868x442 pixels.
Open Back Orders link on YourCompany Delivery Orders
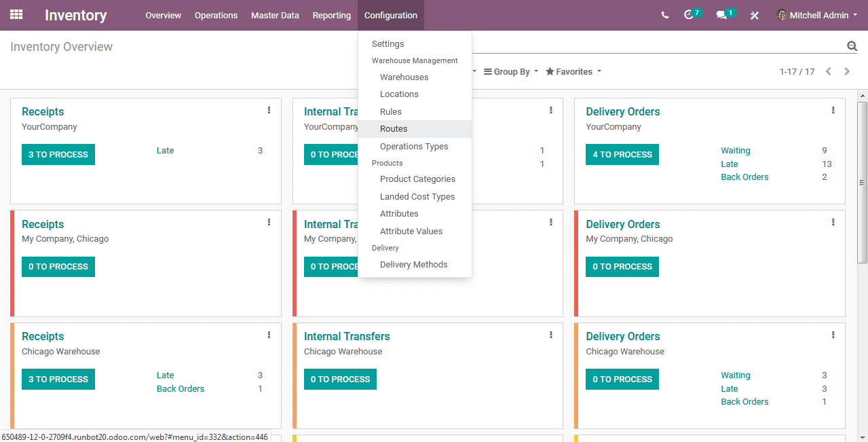tap(744, 177)
